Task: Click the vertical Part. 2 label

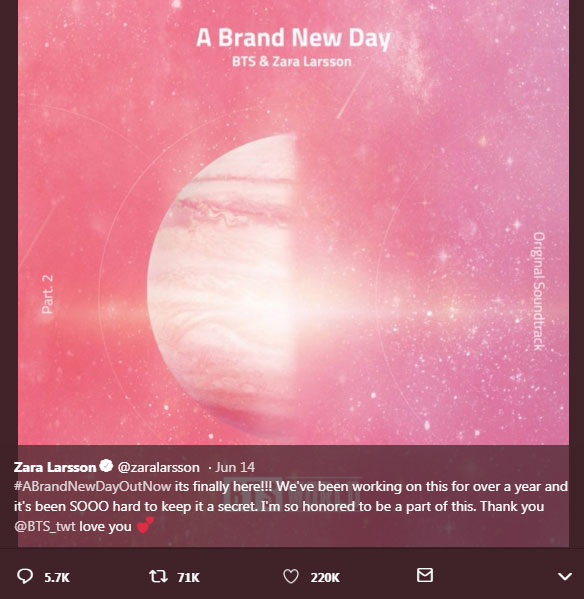Action: click(x=47, y=294)
